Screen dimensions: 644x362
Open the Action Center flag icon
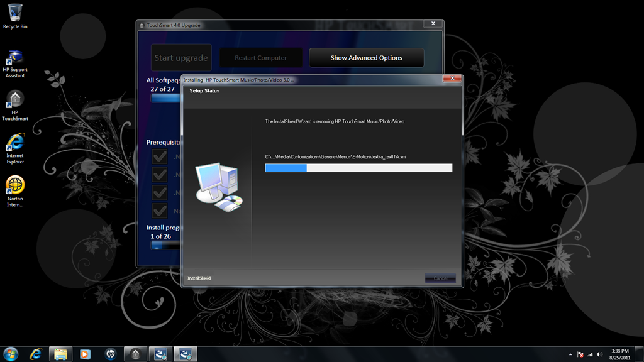580,354
